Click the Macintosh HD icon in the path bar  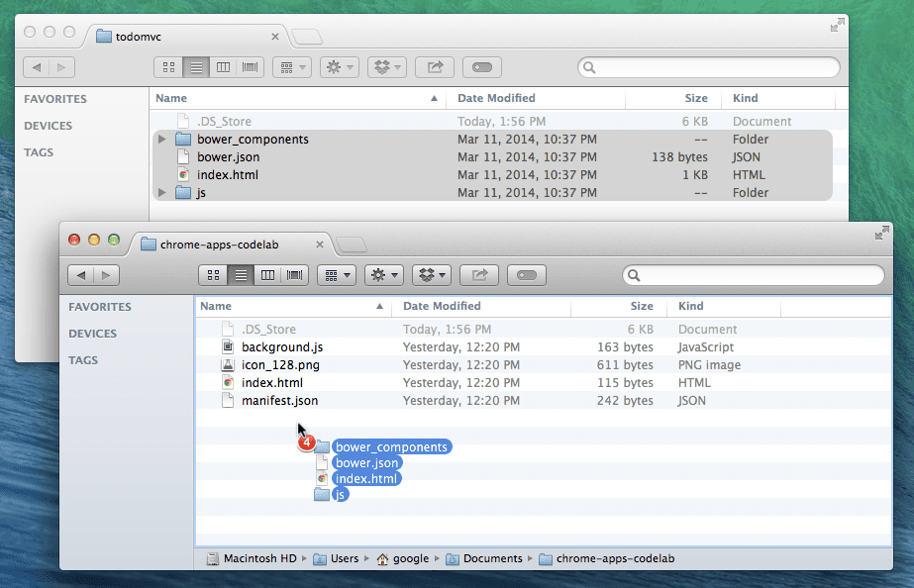pyautogui.click(x=212, y=558)
